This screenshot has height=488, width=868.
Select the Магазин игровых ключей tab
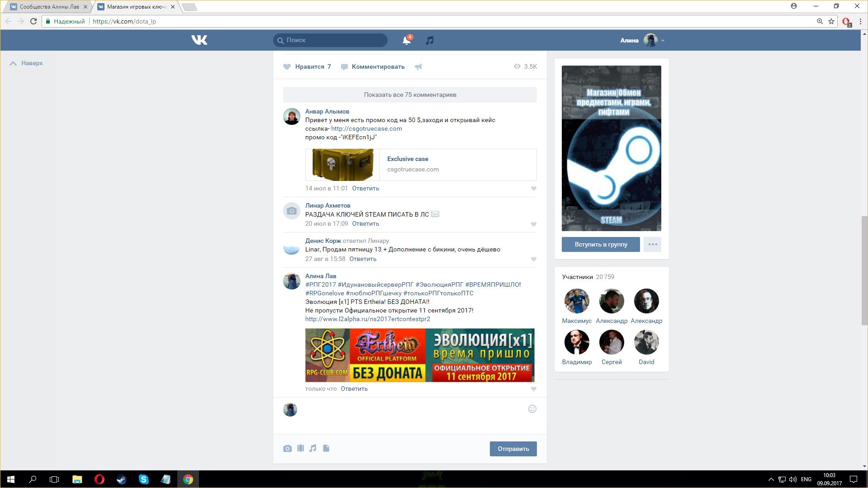(x=137, y=7)
